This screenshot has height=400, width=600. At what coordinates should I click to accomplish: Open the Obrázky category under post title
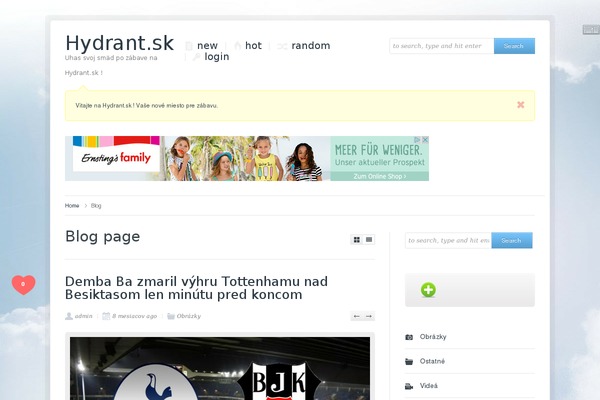pos(189,316)
